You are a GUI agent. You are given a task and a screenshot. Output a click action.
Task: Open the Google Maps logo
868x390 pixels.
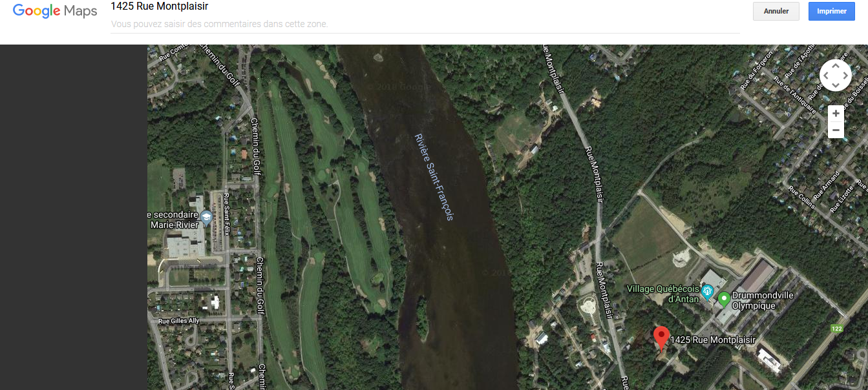click(55, 11)
